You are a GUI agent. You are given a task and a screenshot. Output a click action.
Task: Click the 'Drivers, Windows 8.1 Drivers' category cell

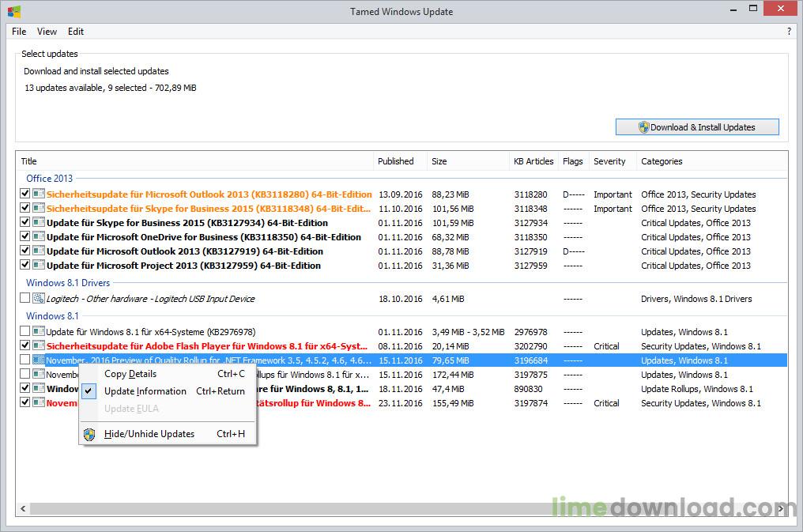(696, 299)
